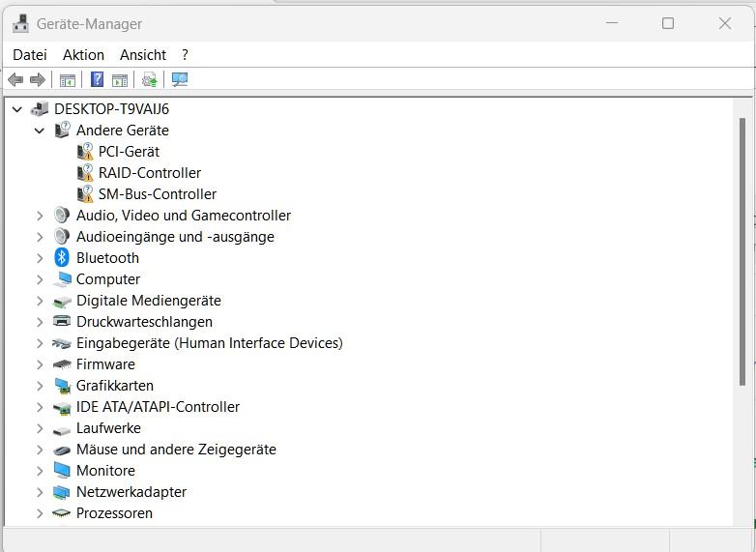Expand the Bluetooth category
Image resolution: width=756 pixels, height=552 pixels.
(x=40, y=258)
